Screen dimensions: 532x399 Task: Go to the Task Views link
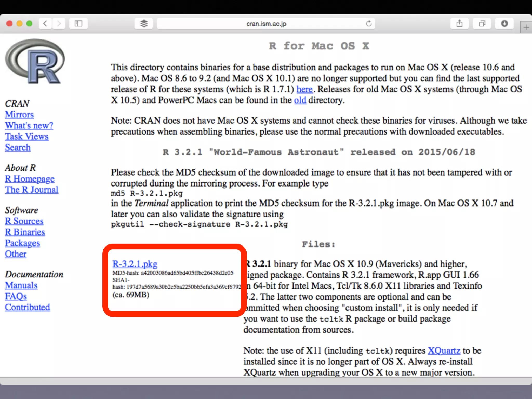click(27, 137)
